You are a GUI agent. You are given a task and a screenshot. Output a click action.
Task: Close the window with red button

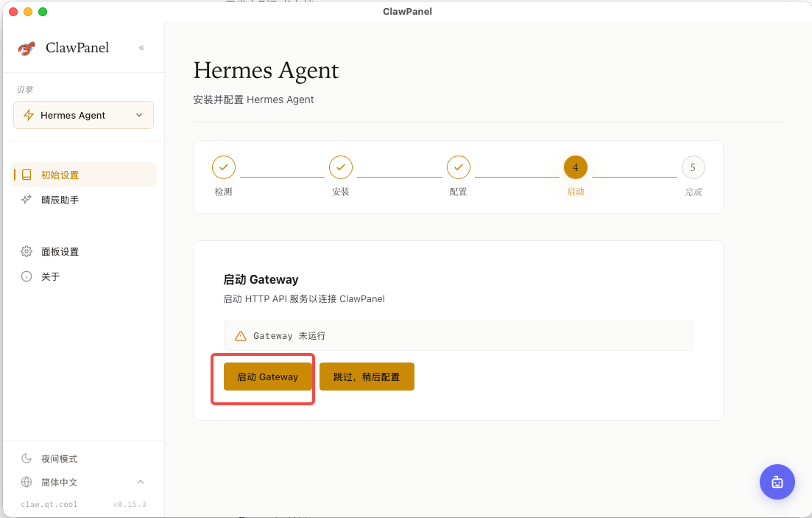[13, 11]
